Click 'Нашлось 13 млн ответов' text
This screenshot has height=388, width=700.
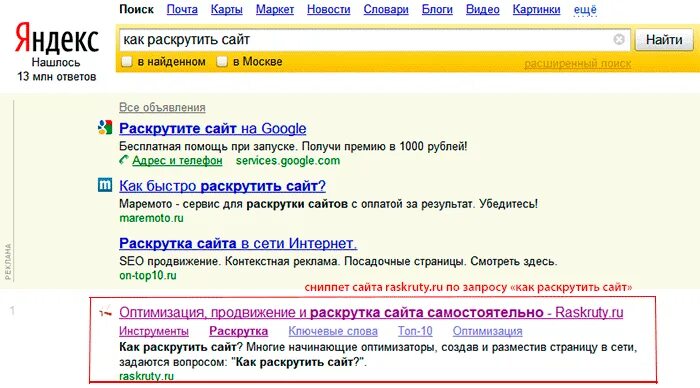point(57,69)
